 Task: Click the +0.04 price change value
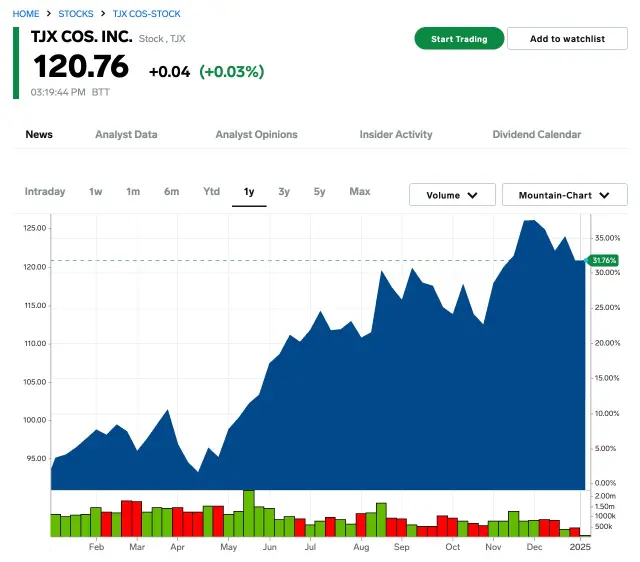169,72
